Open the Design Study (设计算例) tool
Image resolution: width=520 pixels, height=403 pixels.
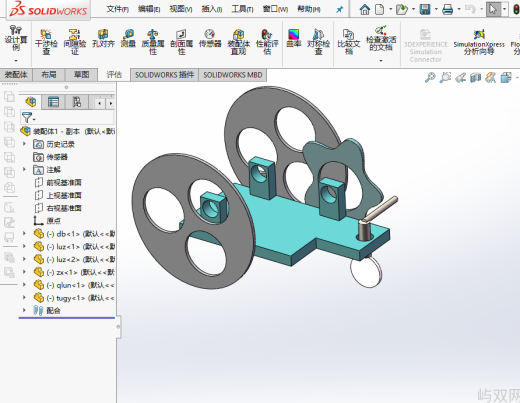pos(16,38)
